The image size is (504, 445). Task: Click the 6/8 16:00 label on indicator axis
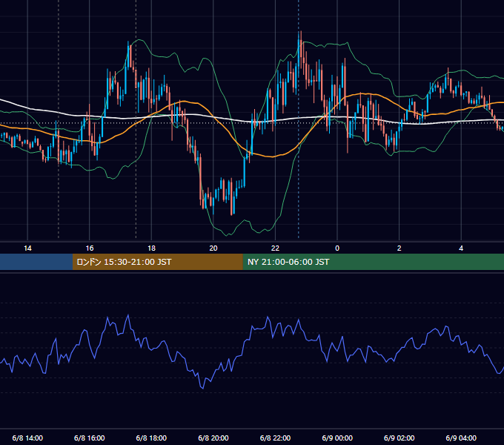click(90, 438)
